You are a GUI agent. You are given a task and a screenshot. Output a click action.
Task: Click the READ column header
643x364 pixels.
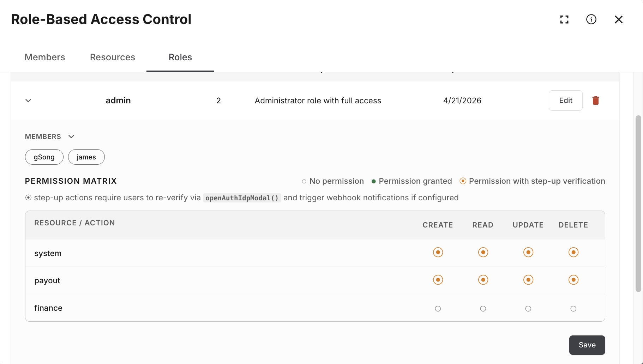483,225
